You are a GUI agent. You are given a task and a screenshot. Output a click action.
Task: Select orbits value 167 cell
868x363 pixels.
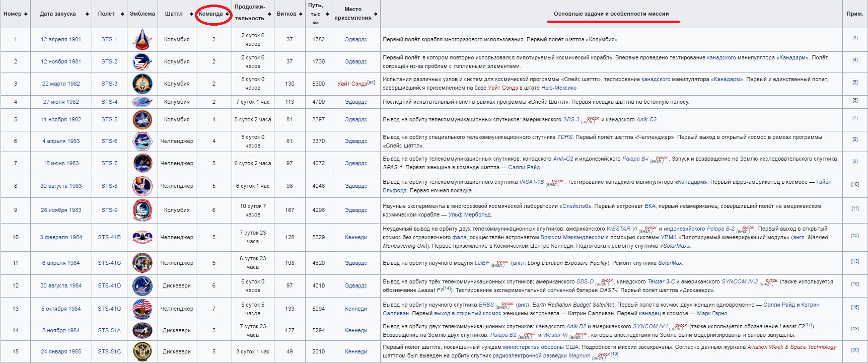click(290, 210)
